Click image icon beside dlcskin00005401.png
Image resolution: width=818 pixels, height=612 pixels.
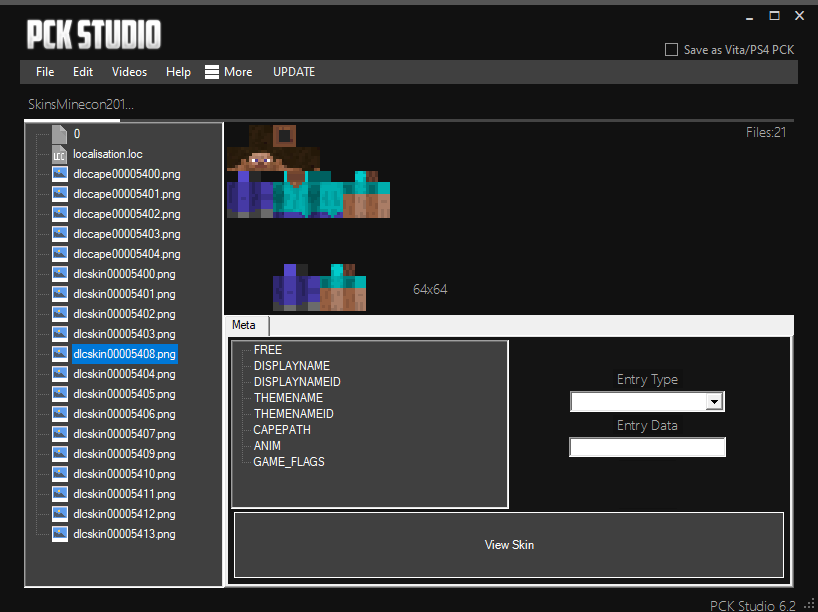pos(60,294)
